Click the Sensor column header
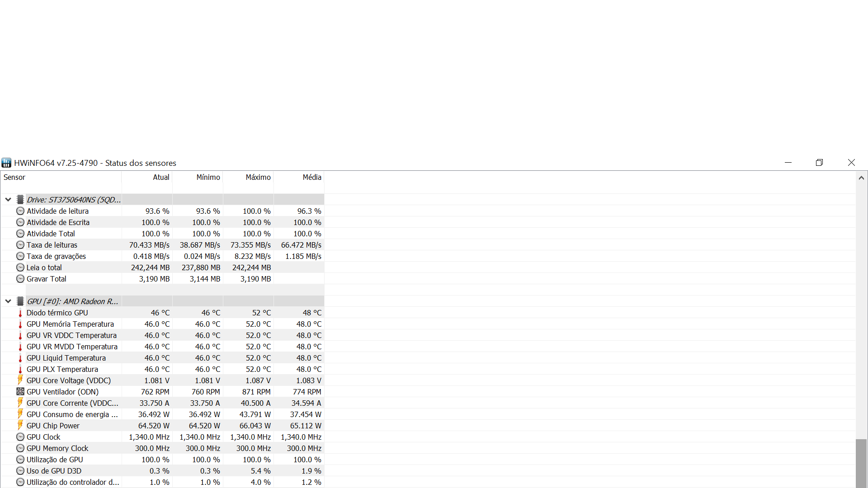This screenshot has height=488, width=868. [61, 177]
